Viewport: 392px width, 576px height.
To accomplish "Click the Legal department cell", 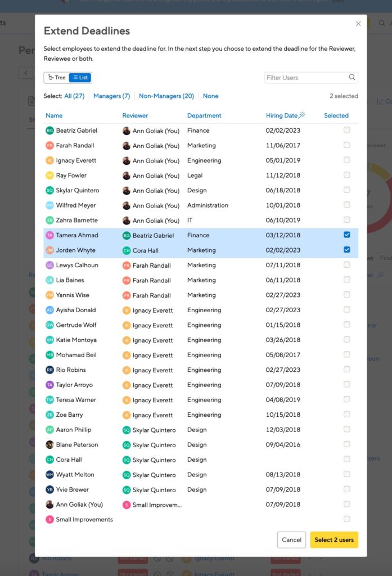I will tap(195, 175).
